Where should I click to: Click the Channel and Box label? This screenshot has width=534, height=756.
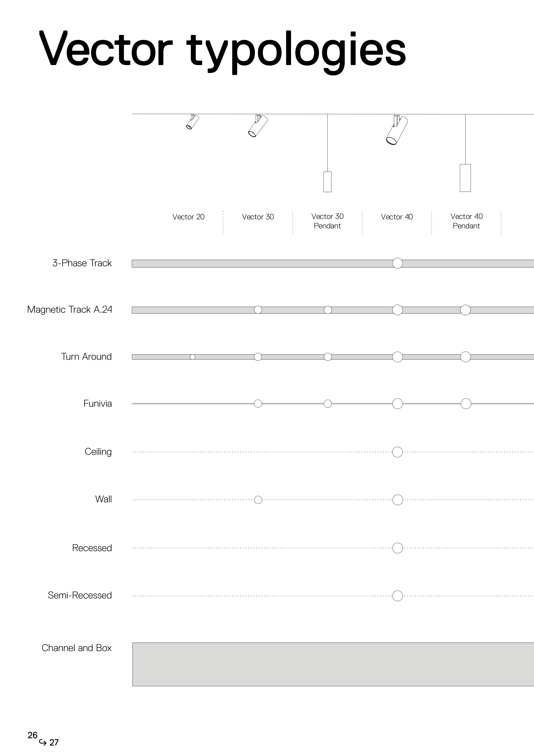point(77,648)
